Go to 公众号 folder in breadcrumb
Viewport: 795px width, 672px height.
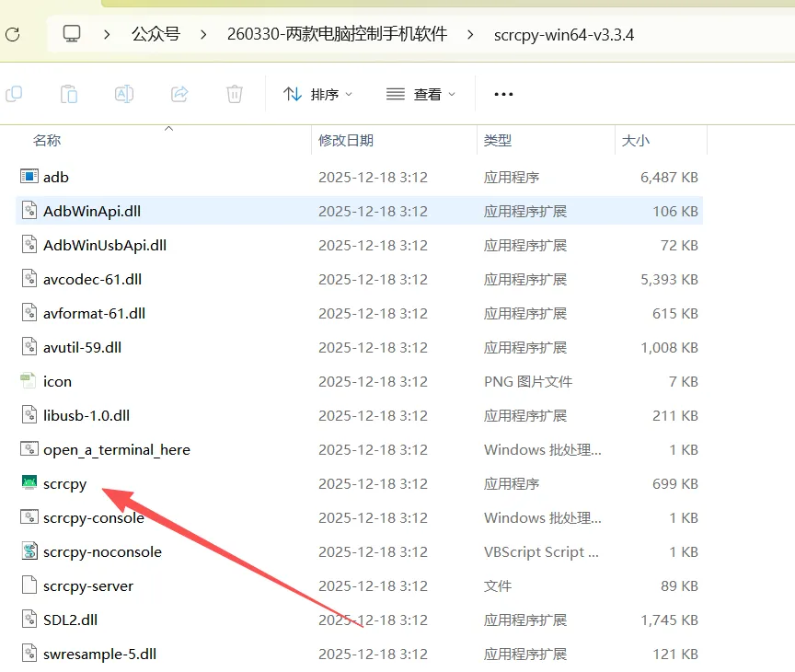pyautogui.click(x=156, y=34)
